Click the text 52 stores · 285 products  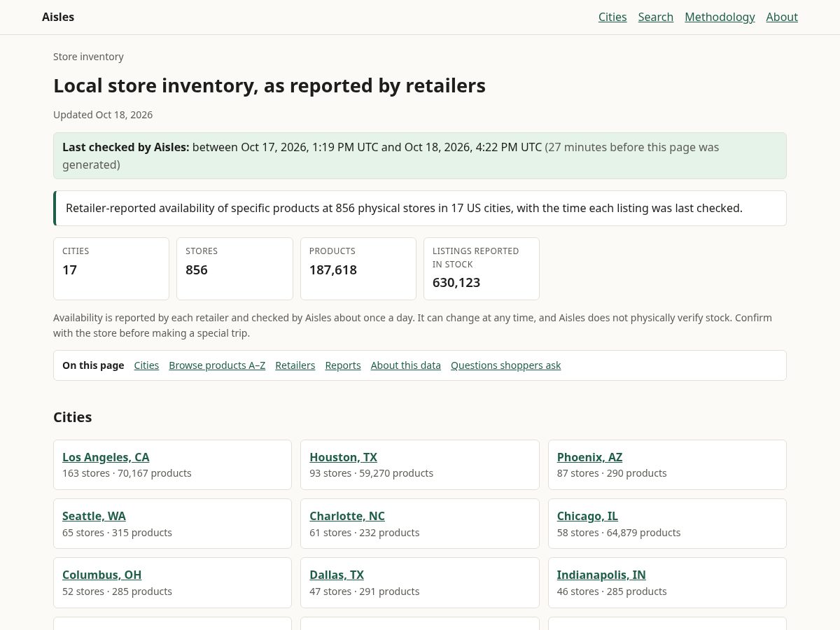[x=117, y=591]
